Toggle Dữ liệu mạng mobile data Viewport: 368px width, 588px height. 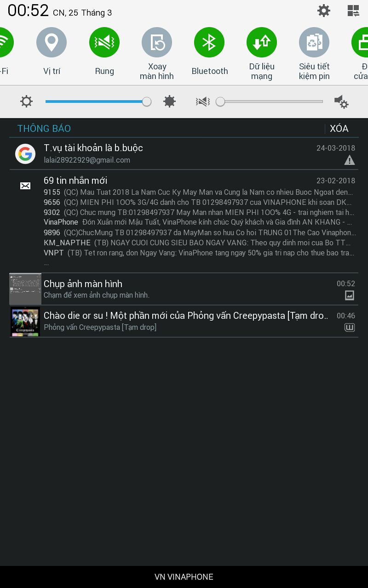click(262, 42)
